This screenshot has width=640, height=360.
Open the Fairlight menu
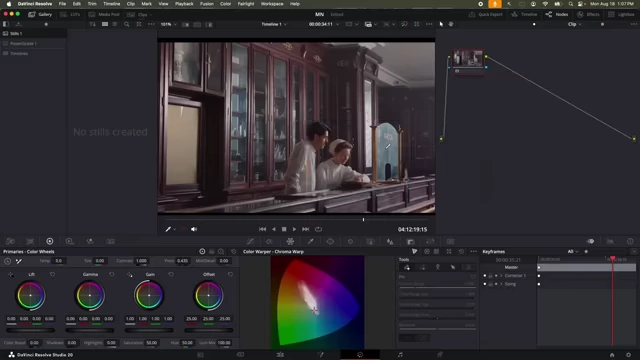coord(246,4)
